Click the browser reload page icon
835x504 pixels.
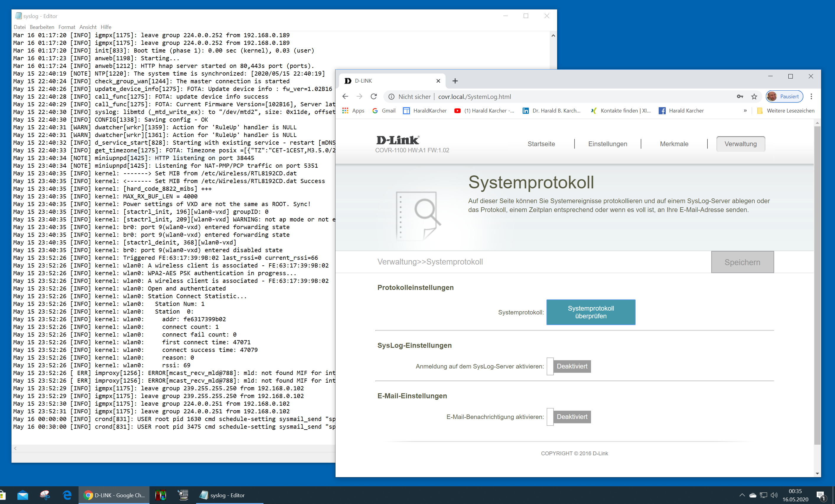(373, 97)
